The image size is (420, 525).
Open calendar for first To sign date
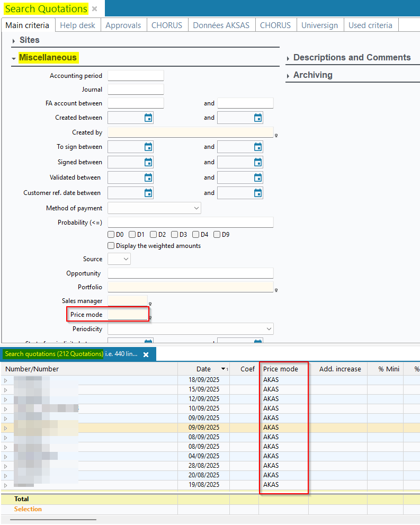coord(148,147)
